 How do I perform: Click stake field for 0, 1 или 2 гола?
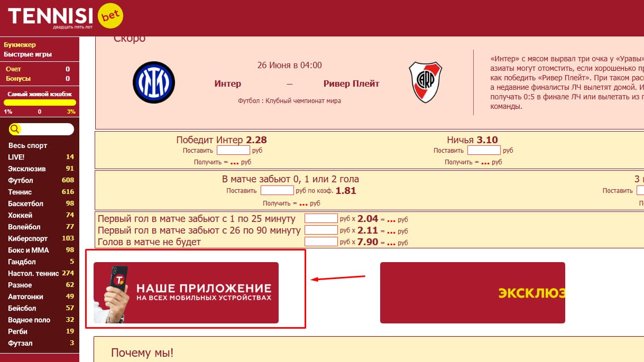[277, 190]
